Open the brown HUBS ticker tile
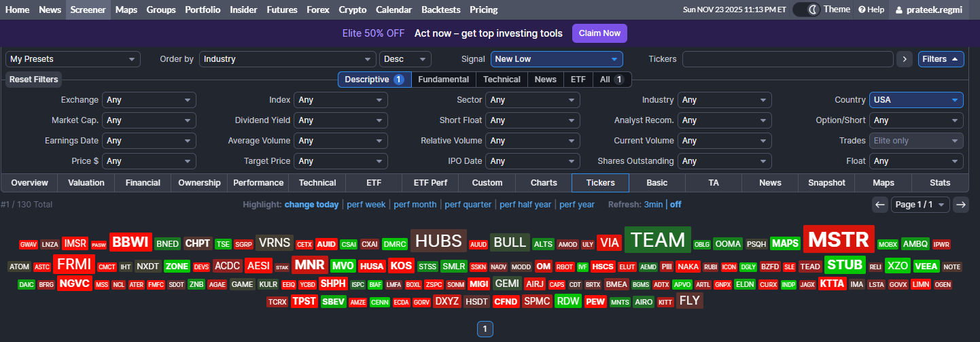The image size is (980, 342). pyautogui.click(x=438, y=241)
